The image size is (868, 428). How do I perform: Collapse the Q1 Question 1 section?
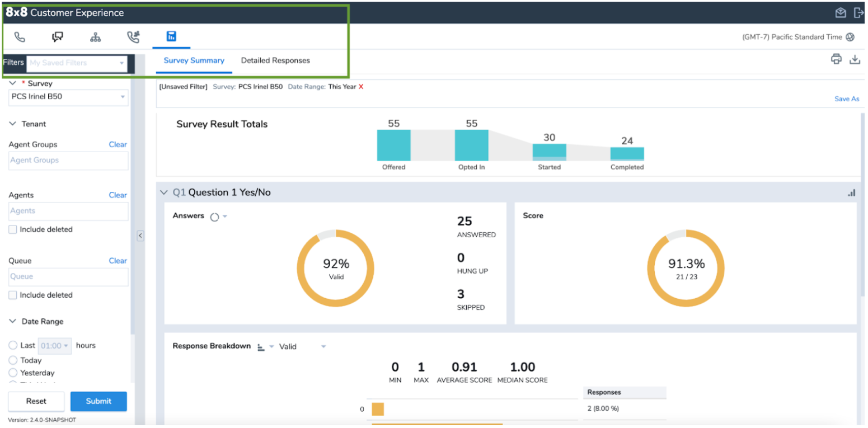coord(163,192)
